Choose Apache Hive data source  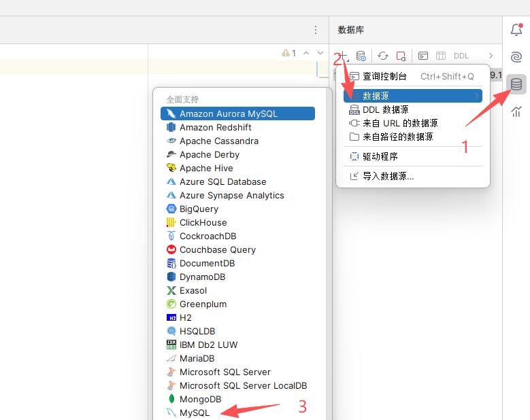237,168
